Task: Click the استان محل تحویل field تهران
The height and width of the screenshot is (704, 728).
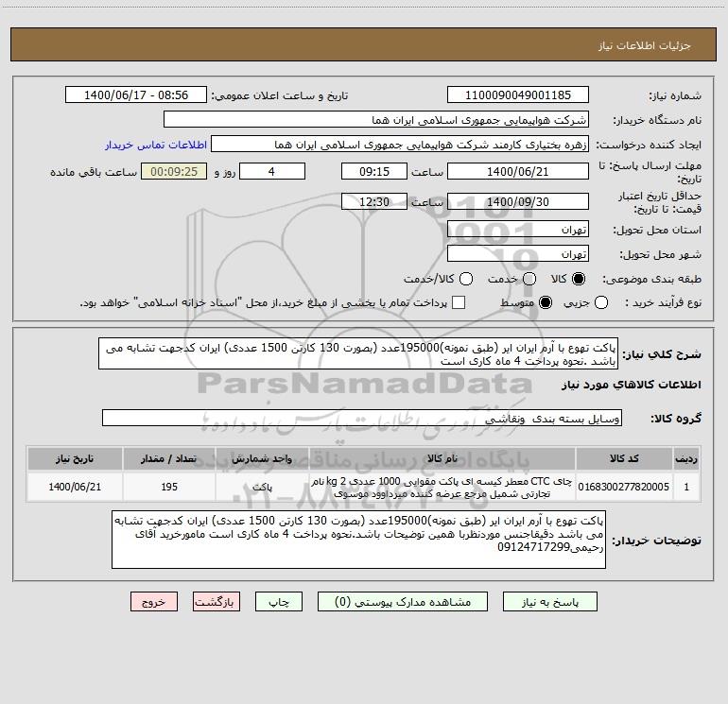Action: 518,230
